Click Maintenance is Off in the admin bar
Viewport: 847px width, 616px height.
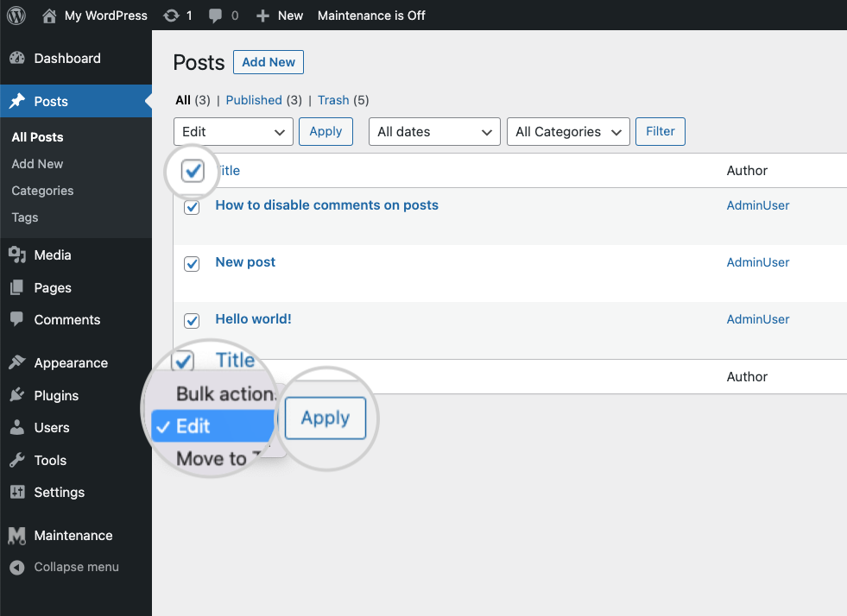tap(371, 16)
